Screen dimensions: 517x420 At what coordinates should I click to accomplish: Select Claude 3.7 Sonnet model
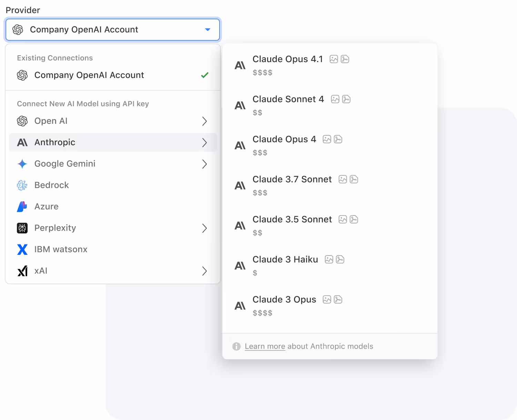click(330, 185)
